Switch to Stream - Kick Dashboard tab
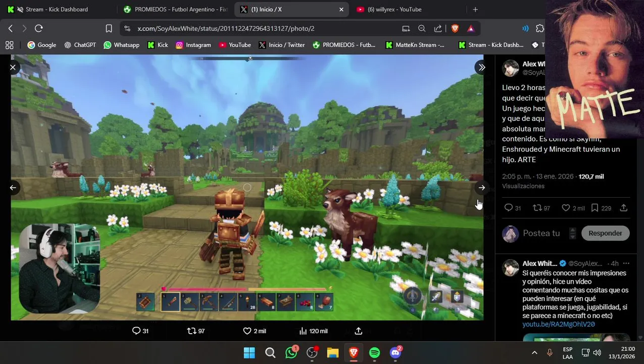This screenshot has width=644, height=364. (x=57, y=9)
